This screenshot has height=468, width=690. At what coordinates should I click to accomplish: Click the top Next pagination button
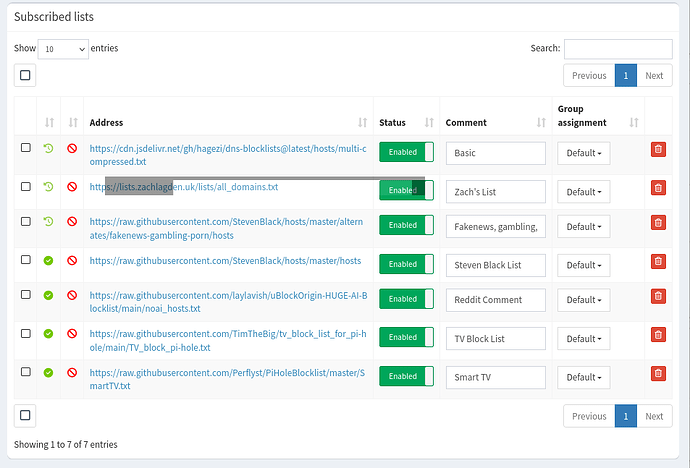click(x=653, y=75)
